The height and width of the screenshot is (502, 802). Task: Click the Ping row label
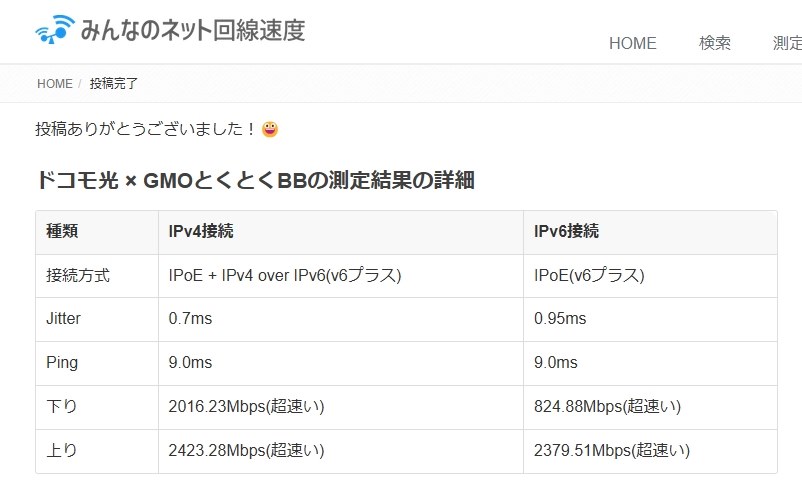pos(62,363)
